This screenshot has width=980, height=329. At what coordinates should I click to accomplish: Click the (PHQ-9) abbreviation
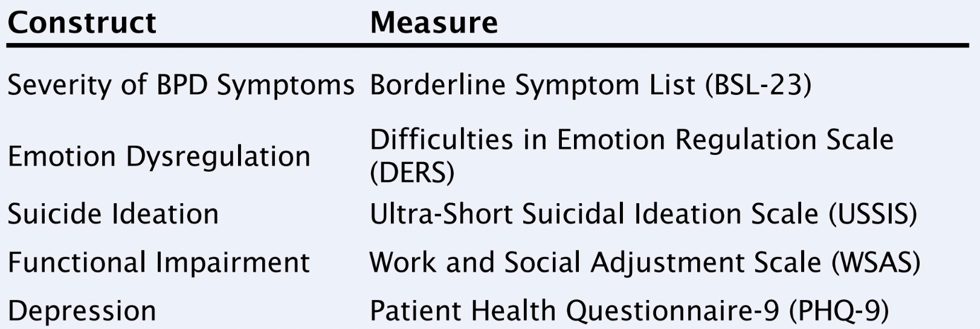pyautogui.click(x=839, y=311)
